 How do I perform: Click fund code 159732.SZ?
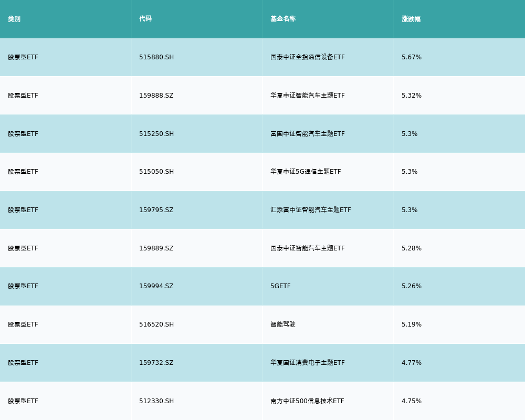[156, 363]
